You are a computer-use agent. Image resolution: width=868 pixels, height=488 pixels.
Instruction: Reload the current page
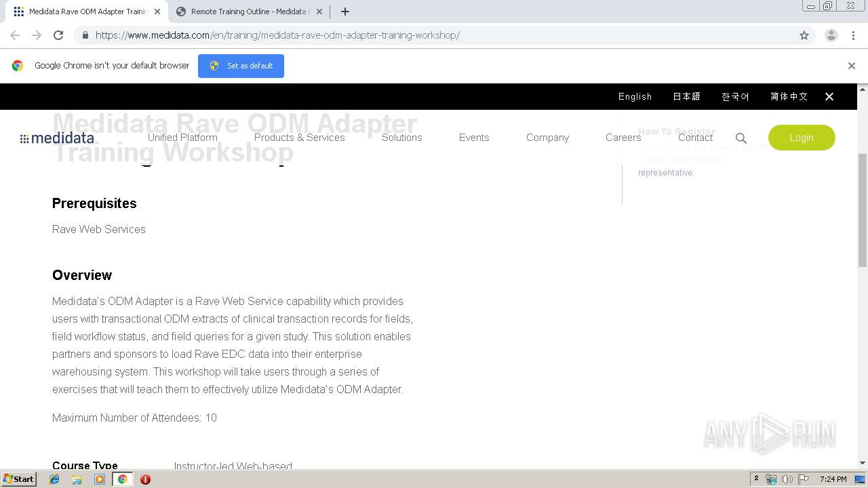coord(58,35)
